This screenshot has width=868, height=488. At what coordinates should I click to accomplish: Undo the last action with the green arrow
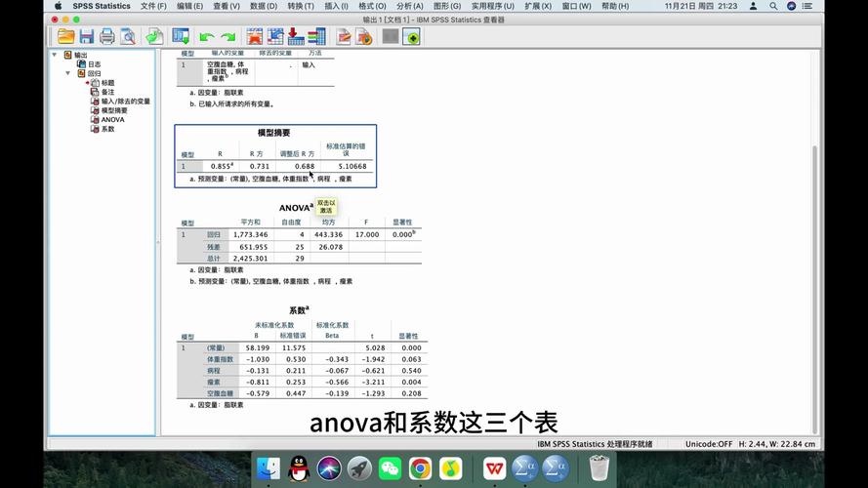coord(206,37)
